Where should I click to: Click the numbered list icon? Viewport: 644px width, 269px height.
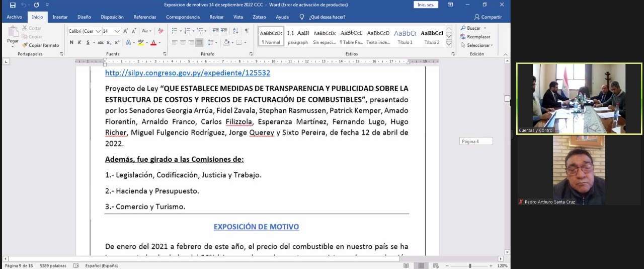click(x=187, y=31)
